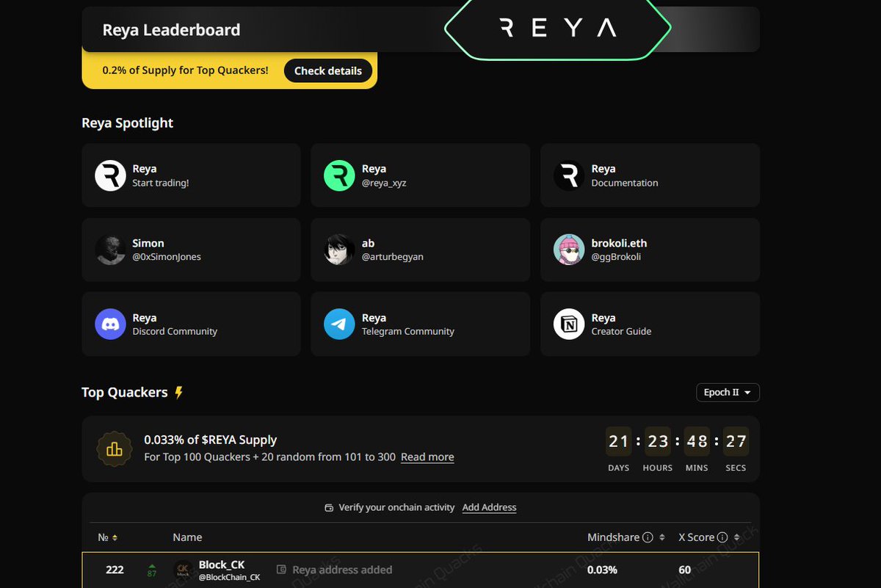881x588 pixels.
Task: Click the Discord Community icon
Action: tap(110, 324)
